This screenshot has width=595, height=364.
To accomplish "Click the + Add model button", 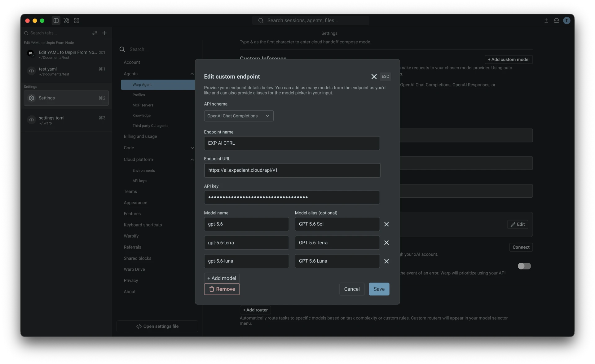I will 222,278.
